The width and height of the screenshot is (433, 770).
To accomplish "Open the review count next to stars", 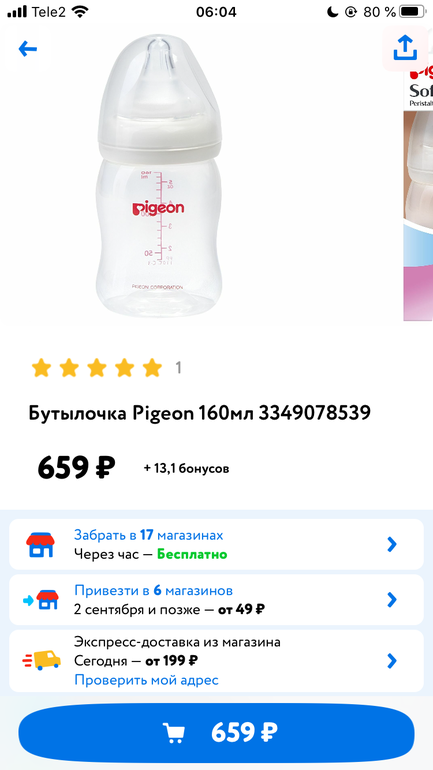I will coord(179,367).
